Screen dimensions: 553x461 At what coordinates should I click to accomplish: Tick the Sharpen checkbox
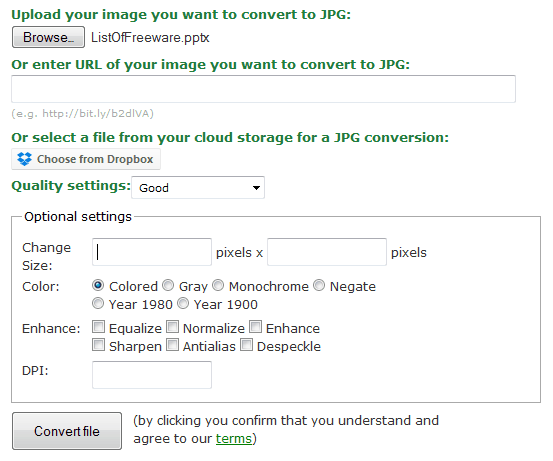98,345
